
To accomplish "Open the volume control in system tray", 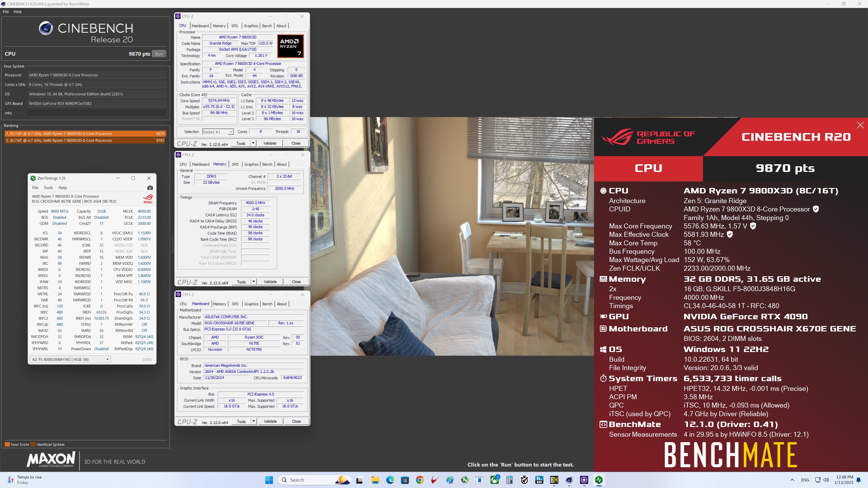I will click(x=826, y=480).
